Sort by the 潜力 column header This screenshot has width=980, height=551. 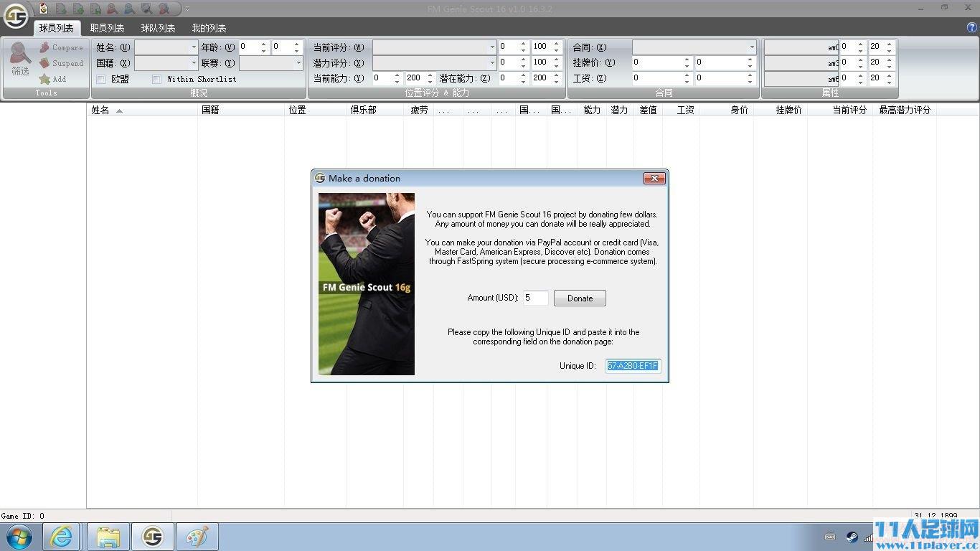(619, 110)
